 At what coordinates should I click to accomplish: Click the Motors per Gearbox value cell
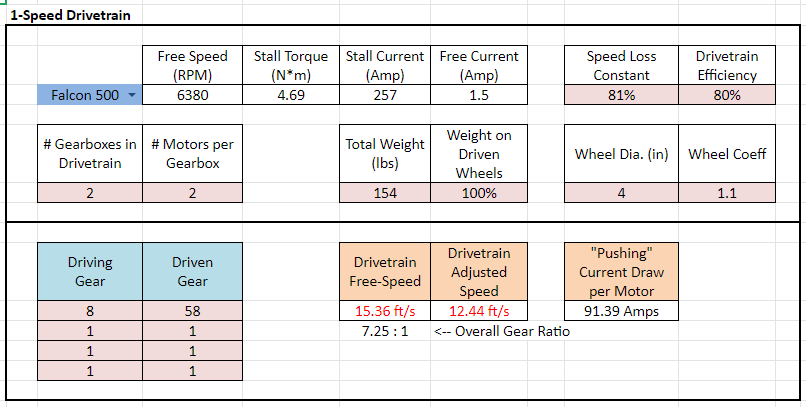pos(190,194)
